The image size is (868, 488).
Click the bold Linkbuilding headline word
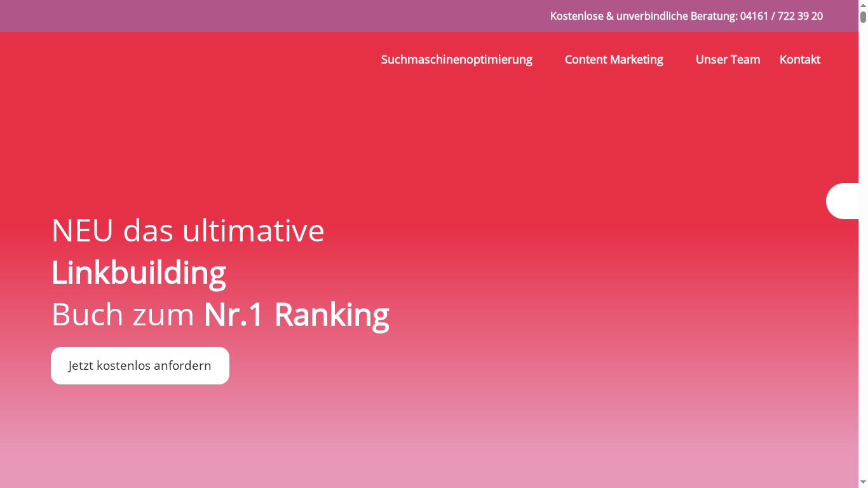point(139,273)
